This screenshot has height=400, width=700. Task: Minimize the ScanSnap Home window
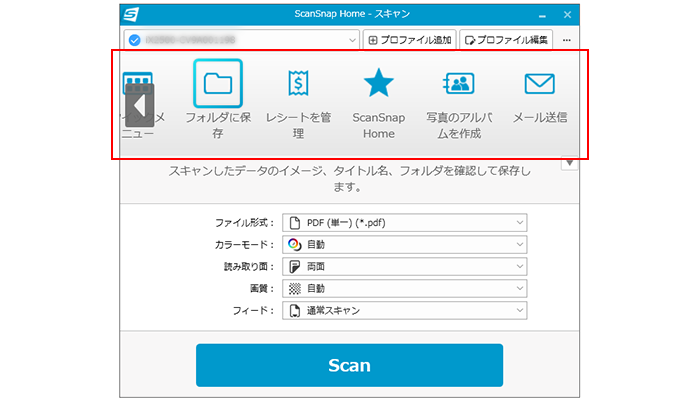(542, 15)
